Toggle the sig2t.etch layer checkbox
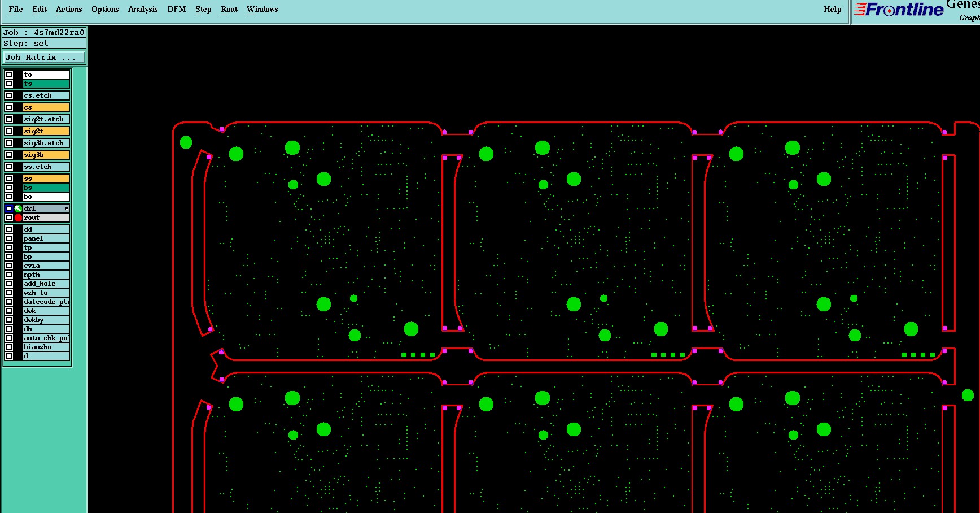Screen dimensions: 980x513 (9, 119)
